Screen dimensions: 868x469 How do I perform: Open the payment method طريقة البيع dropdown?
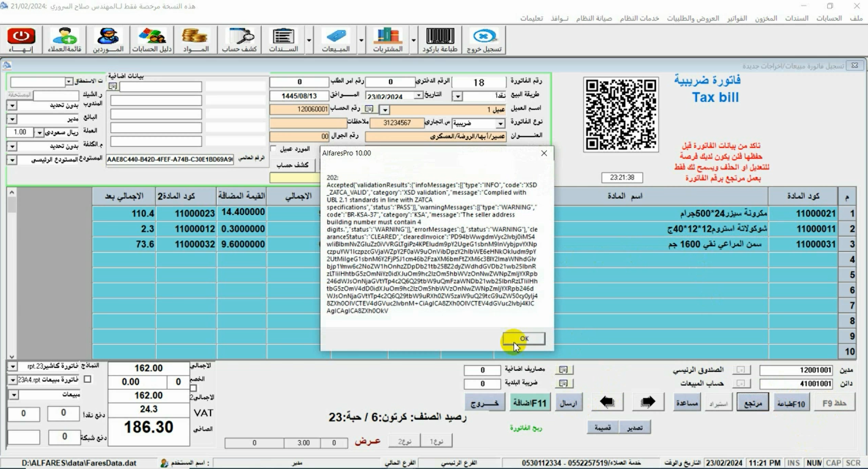coord(458,96)
